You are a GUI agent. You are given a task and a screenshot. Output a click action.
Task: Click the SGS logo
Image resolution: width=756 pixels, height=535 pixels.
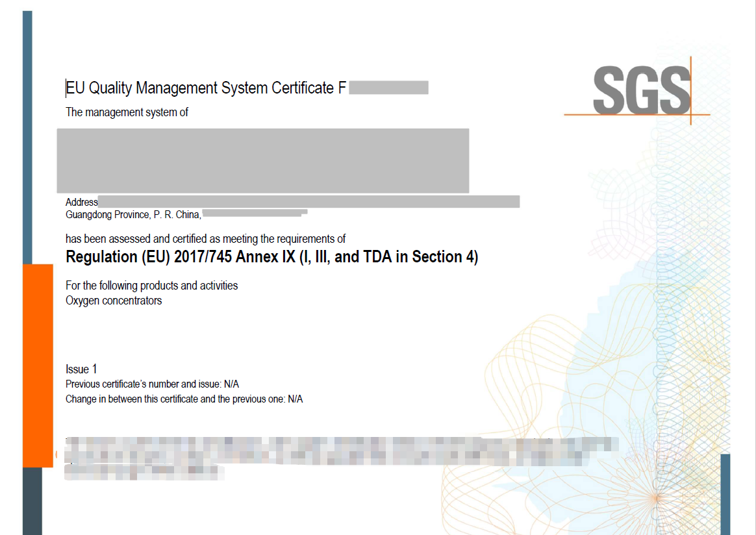(641, 90)
